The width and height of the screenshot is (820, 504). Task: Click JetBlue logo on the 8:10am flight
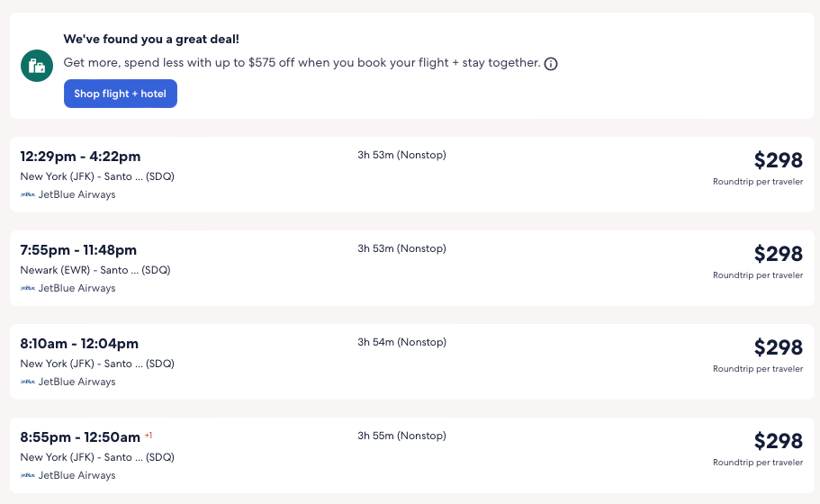pyautogui.click(x=28, y=382)
